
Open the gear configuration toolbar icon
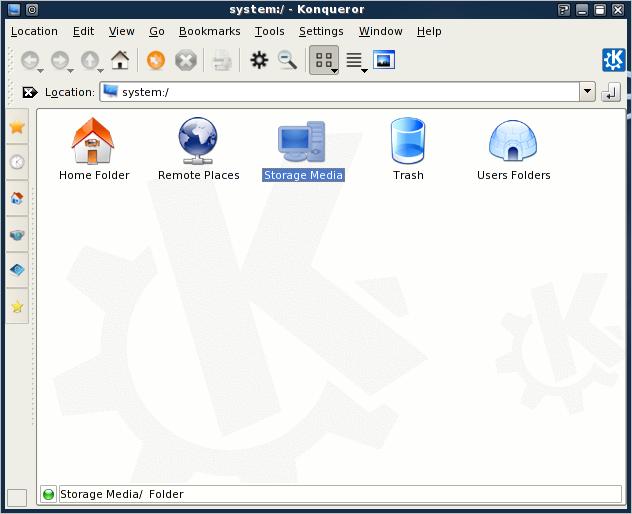click(x=259, y=60)
